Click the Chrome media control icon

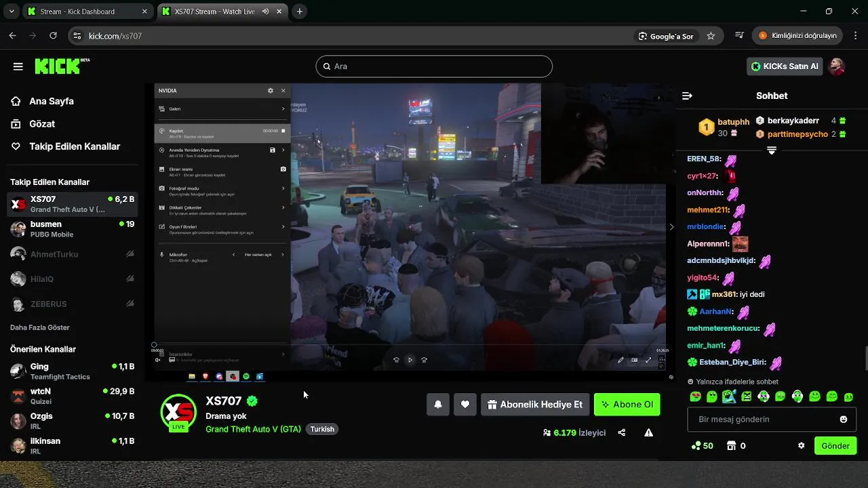click(x=739, y=36)
